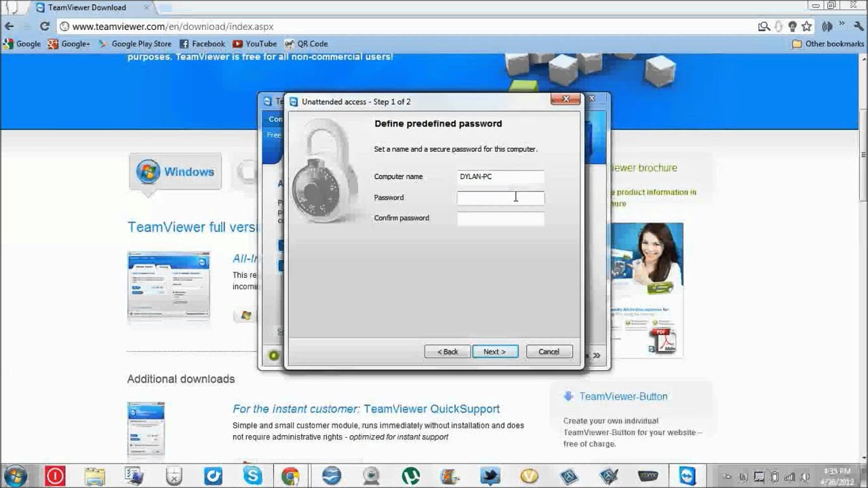Edit the Computer name field DYLAN-PC
The height and width of the screenshot is (488, 868).
coord(500,177)
